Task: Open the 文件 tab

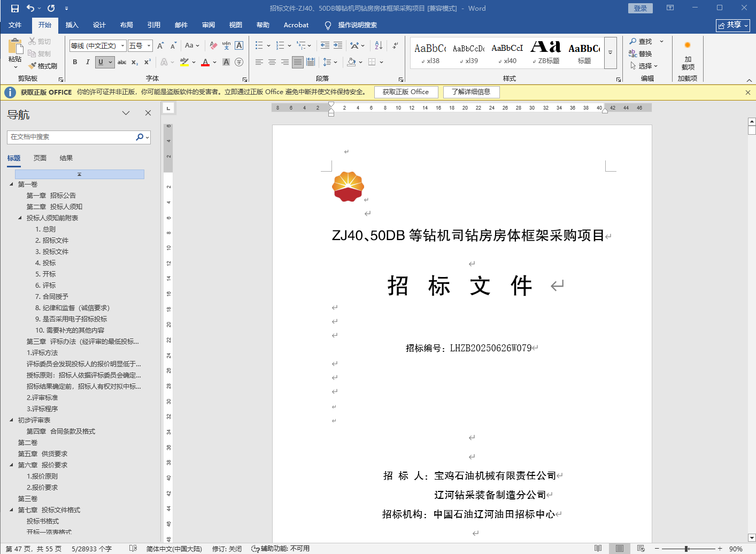Action: [x=15, y=25]
